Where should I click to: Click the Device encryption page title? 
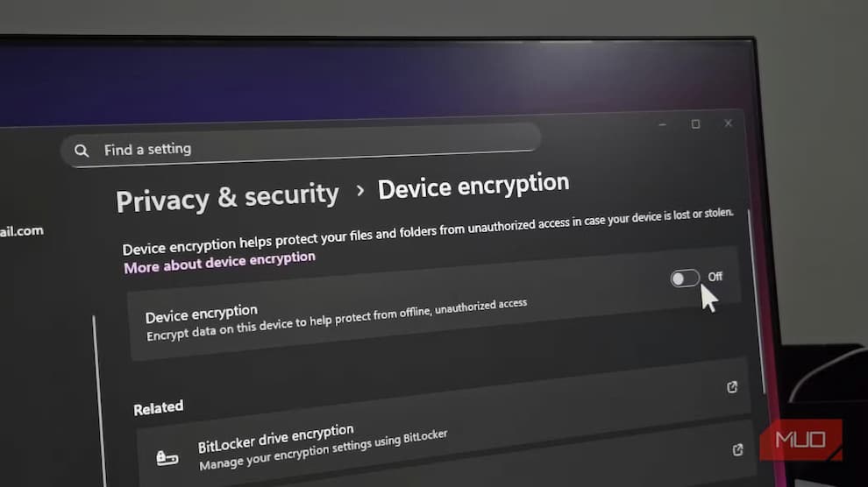pos(473,186)
